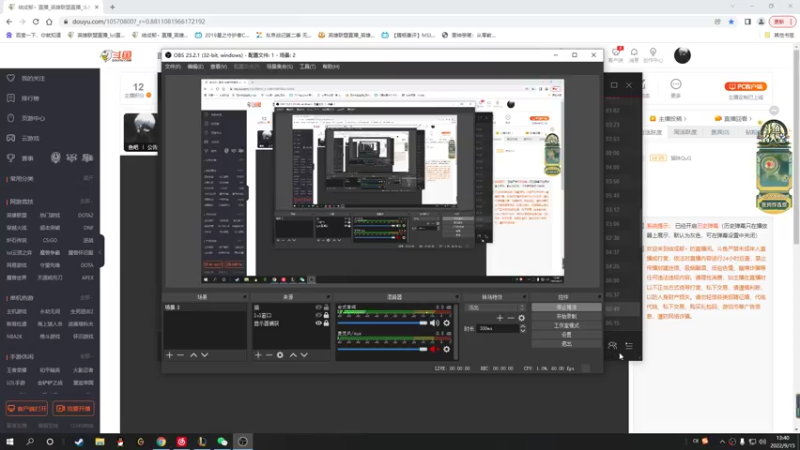The image size is (800, 450).
Task: Reload the Douyu page in Chrome
Action: coord(36,21)
